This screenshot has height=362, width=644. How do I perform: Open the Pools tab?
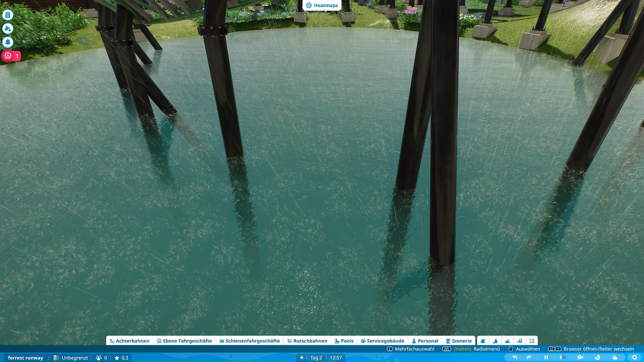(x=344, y=341)
